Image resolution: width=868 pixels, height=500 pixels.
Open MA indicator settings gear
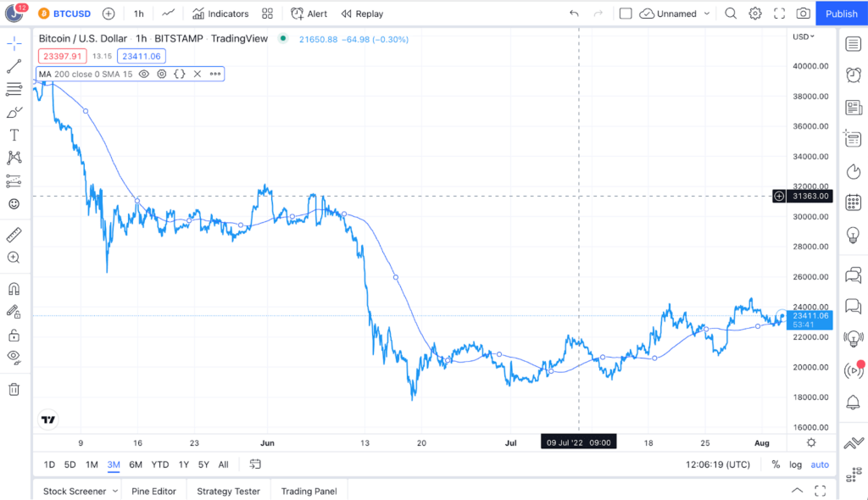point(162,75)
